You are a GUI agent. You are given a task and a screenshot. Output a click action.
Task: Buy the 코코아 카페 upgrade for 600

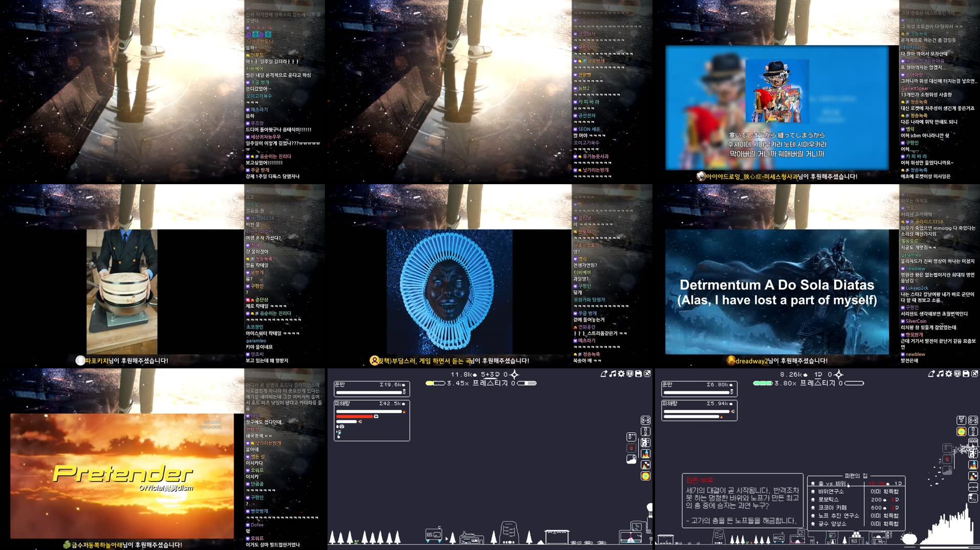pyautogui.click(x=832, y=508)
